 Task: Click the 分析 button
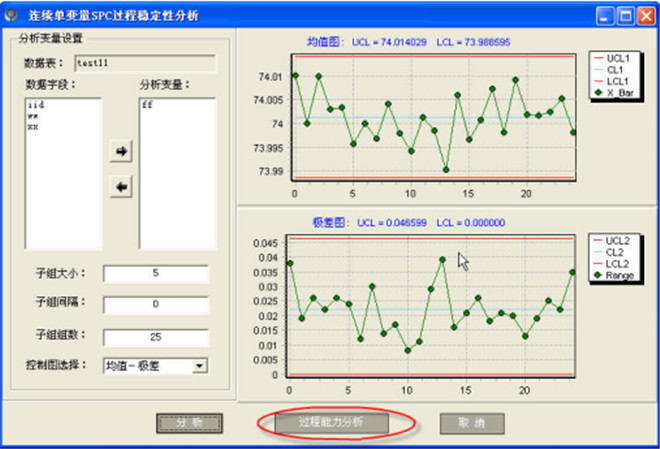[189, 423]
